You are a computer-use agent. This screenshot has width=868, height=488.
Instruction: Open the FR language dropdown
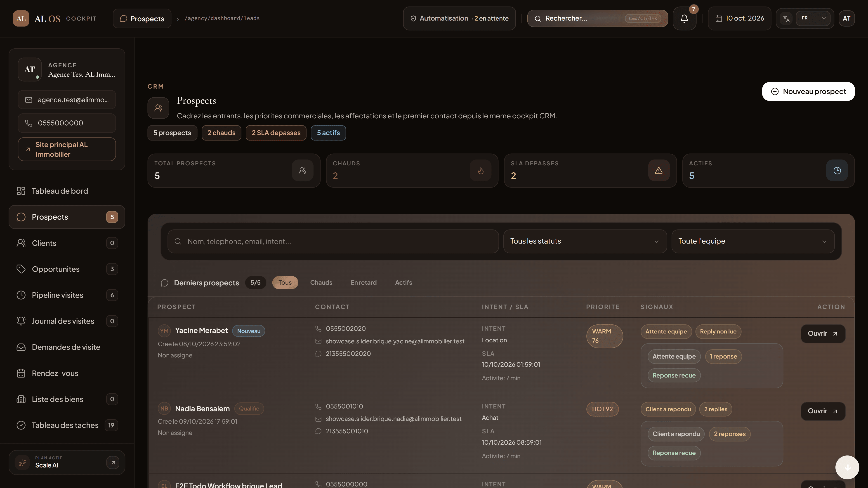(x=813, y=18)
